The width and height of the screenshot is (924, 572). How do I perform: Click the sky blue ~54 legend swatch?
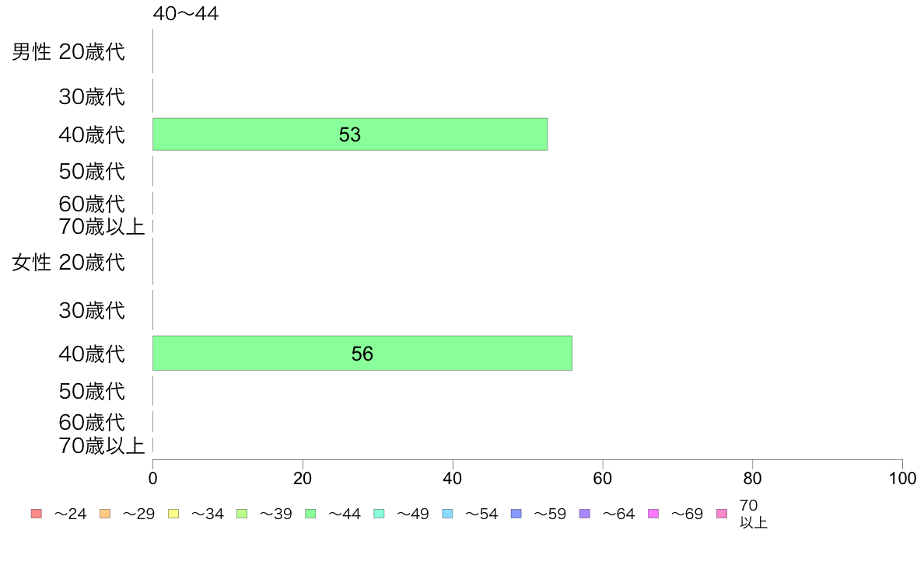pyautogui.click(x=447, y=514)
